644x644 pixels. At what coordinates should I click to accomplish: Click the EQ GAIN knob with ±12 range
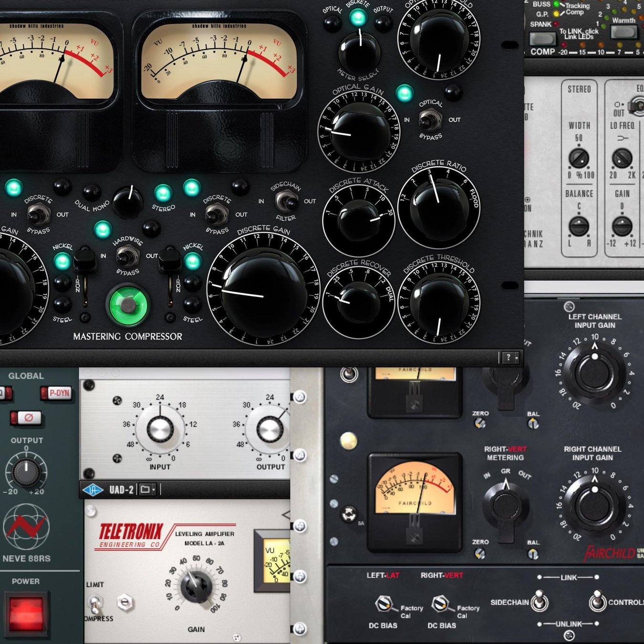pos(622,226)
